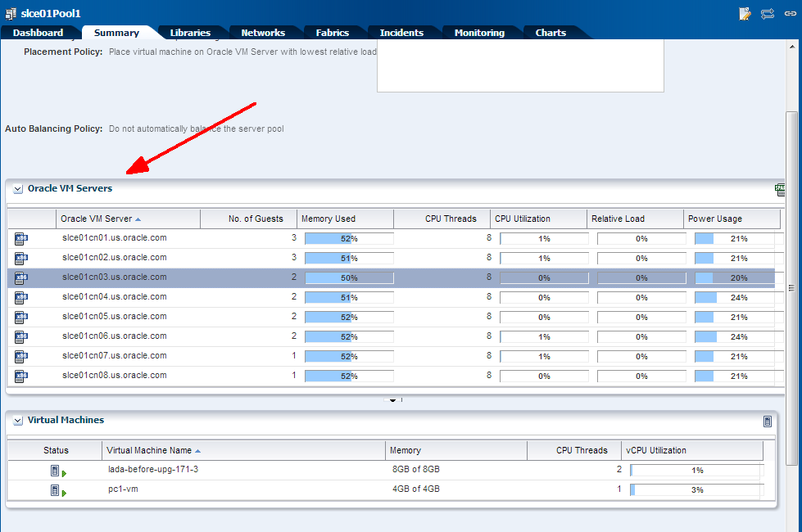Select slce01cn06.us.oracle.com row
Screen dimensions: 802x532
[x=392, y=336]
